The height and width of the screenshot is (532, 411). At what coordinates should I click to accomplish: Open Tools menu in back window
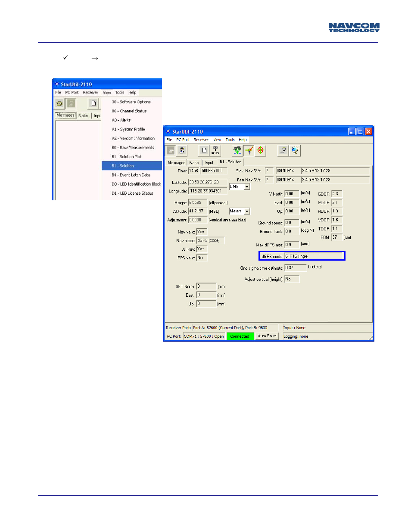[120, 93]
